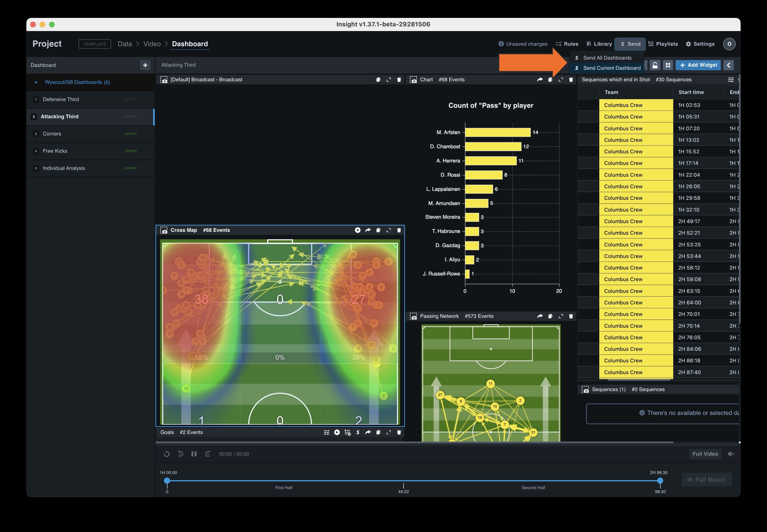This screenshot has height=532, width=767.
Task: Toggle Full Match visibility
Action: (x=706, y=480)
